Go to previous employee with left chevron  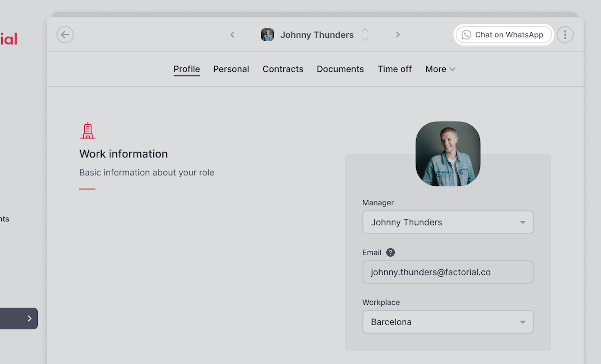[232, 35]
